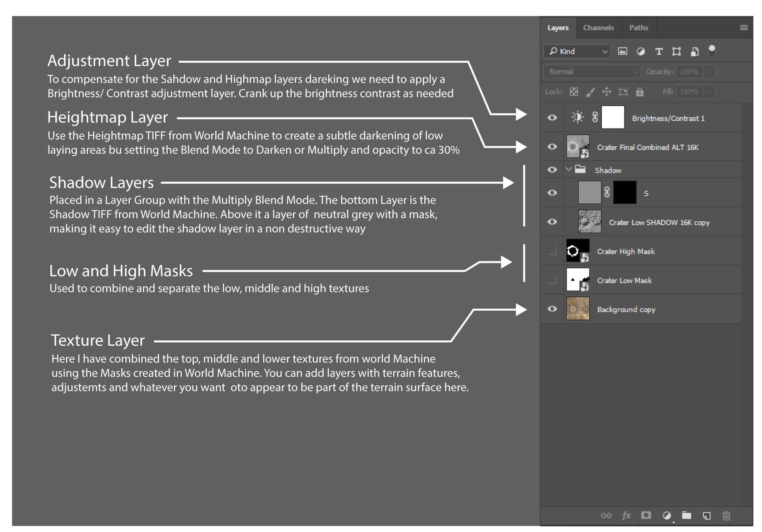Collapse the Shadow group chevron
The image size is (762, 532).
[x=569, y=169]
